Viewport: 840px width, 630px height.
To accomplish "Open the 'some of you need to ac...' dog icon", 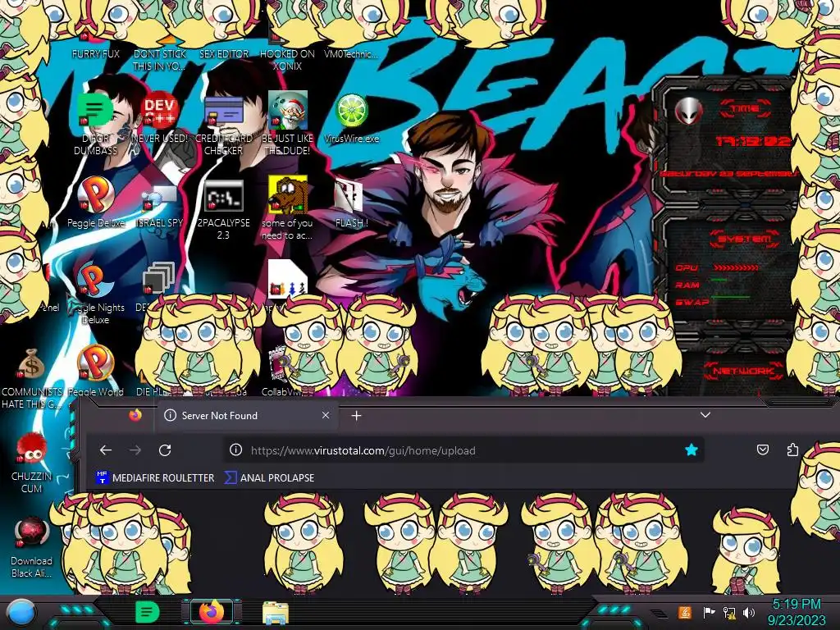I will pos(288,194).
